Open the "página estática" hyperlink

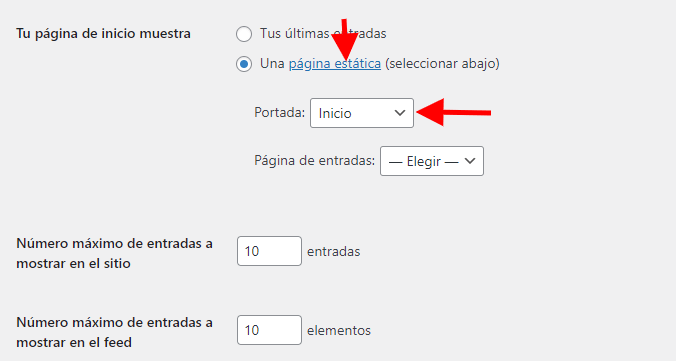(335, 64)
